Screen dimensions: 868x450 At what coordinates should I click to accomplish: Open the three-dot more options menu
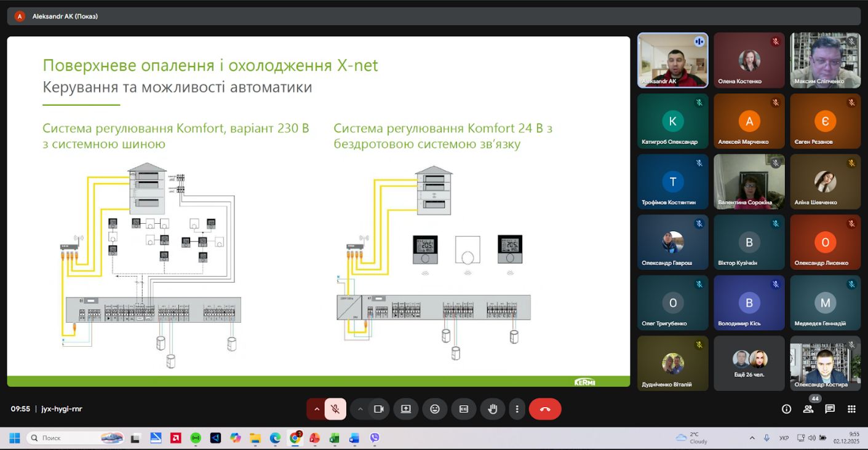click(517, 409)
